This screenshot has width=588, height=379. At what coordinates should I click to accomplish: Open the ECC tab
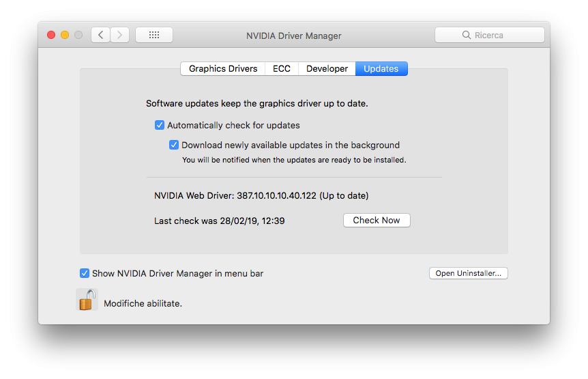pos(282,69)
